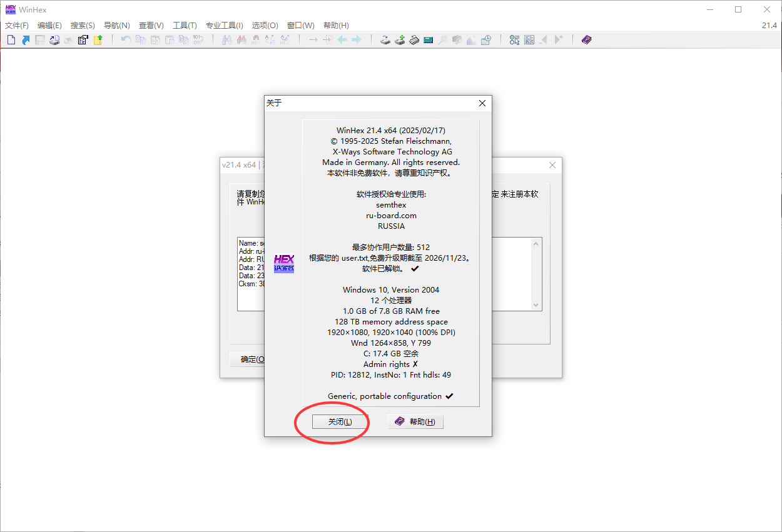Open the 导航(N) menu
This screenshot has width=782, height=532.
116,26
